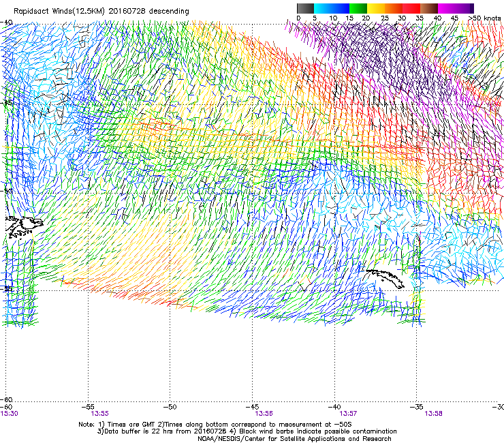Click the Falkland Islands coastline outline
Viewport: 504px width, 443px height.
tap(24, 226)
